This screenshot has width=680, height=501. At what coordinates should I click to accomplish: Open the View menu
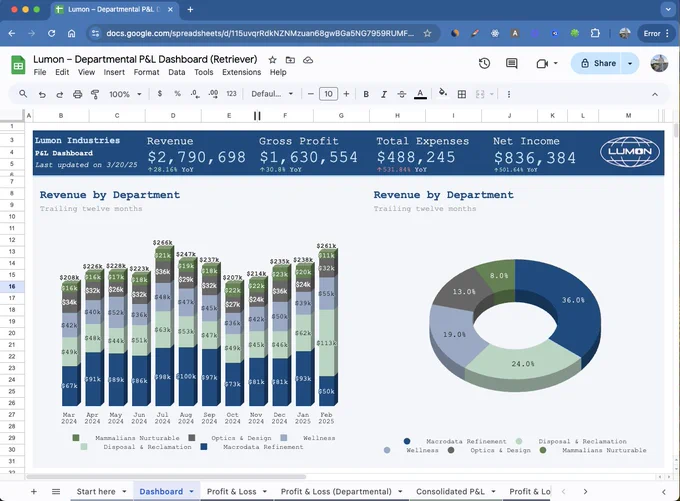[x=86, y=72]
